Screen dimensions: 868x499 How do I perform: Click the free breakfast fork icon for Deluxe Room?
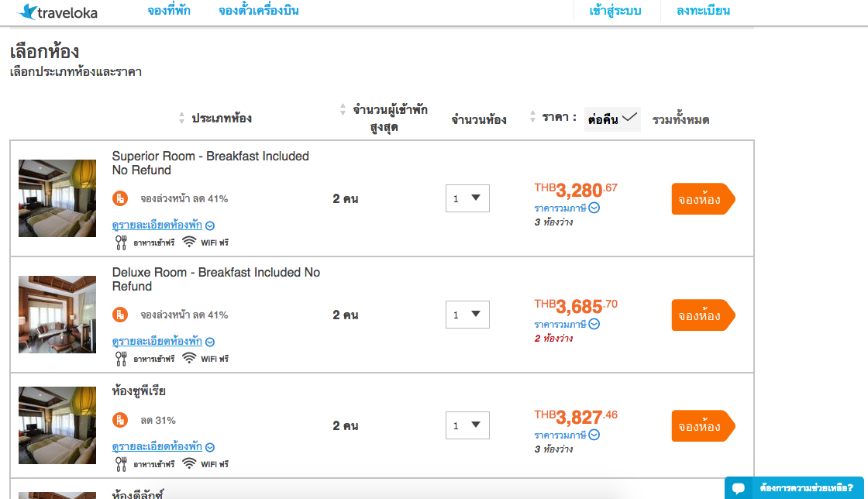point(121,359)
